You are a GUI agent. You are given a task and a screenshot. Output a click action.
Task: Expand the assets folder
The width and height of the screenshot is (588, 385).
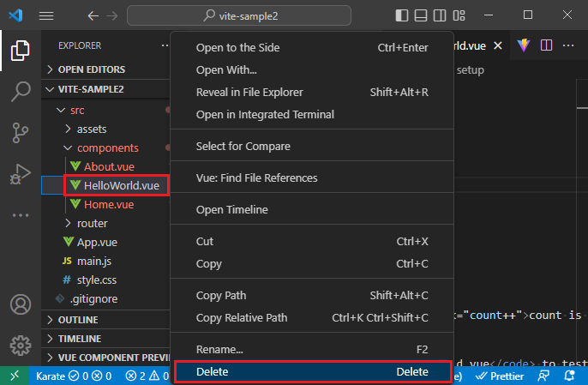click(x=91, y=129)
